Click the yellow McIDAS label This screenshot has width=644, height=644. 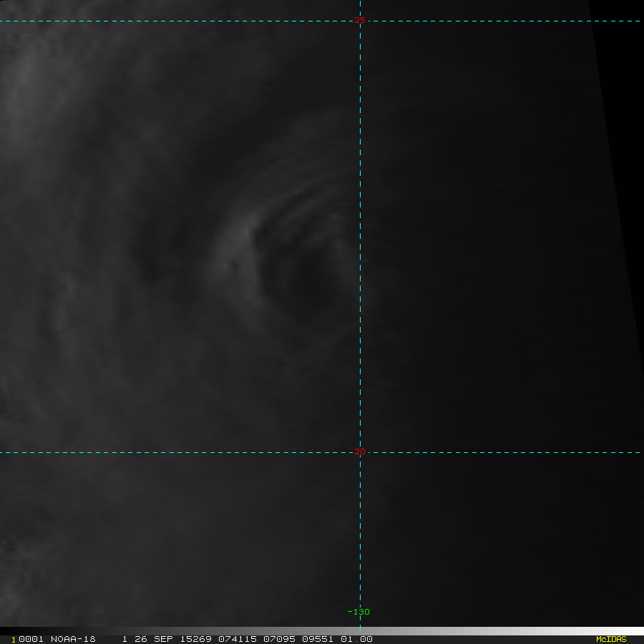(x=610, y=639)
